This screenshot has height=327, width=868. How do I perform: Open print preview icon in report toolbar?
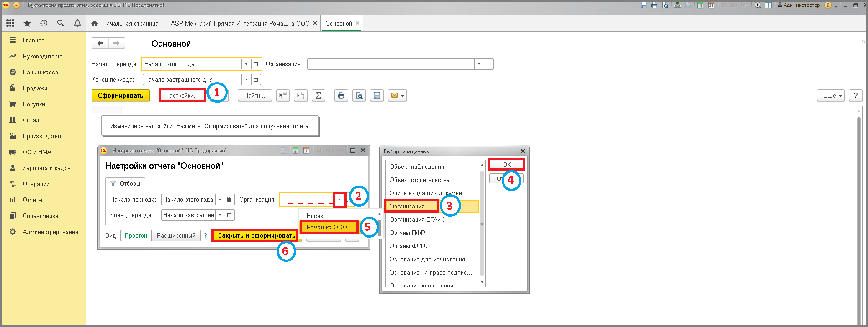359,95
